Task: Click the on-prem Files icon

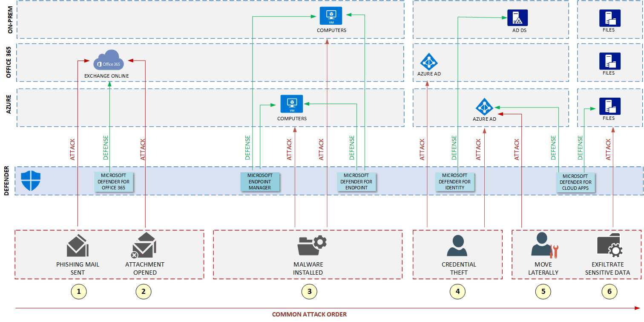Action: (609, 18)
